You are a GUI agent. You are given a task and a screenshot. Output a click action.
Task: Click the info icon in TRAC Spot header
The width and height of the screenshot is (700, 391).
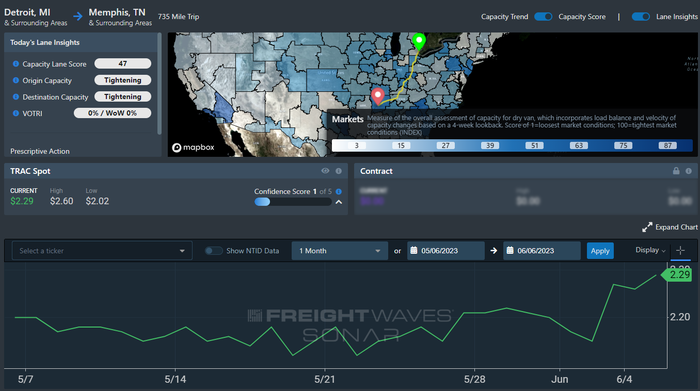pos(338,171)
